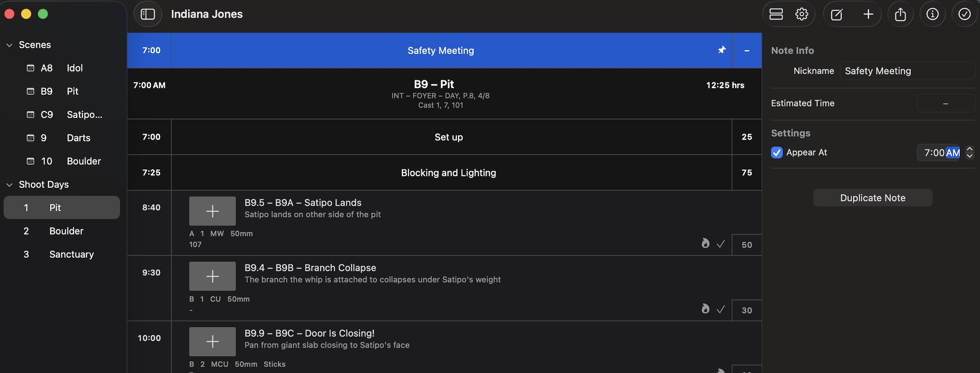Click the 12:25 hrs total duration

click(725, 85)
